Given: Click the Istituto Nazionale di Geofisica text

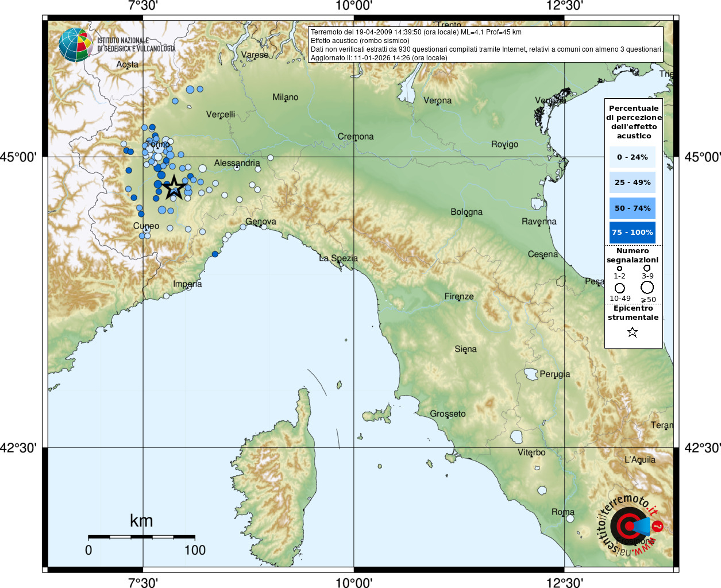Looking at the screenshot, I should (x=136, y=45).
